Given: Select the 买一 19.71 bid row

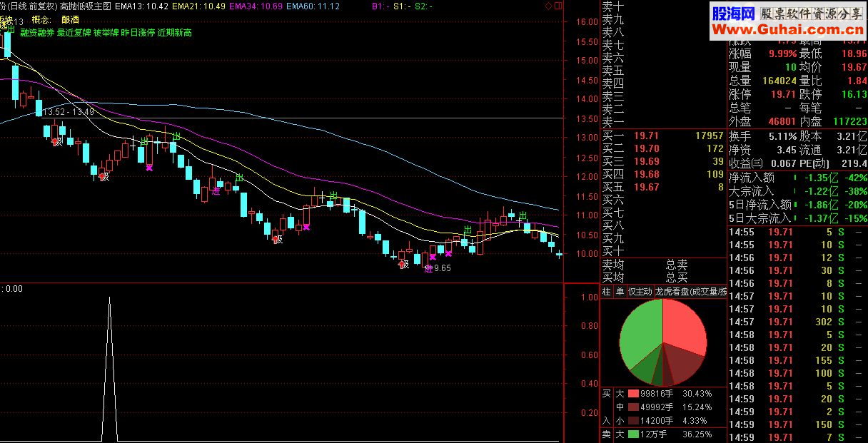Looking at the screenshot, I should pos(662,136).
